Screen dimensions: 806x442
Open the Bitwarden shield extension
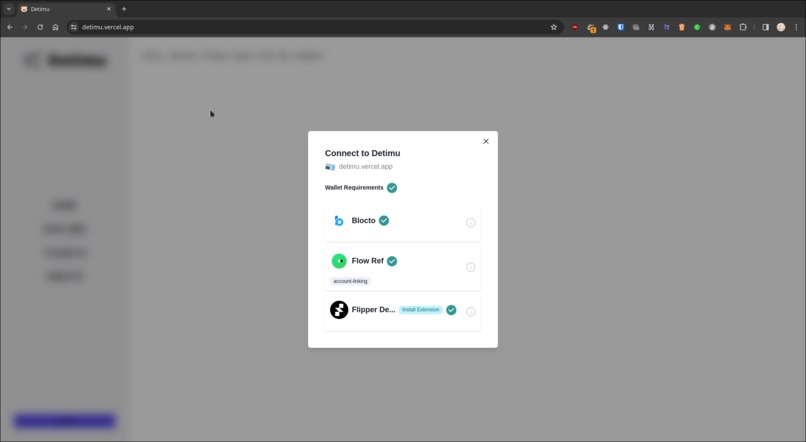coord(620,27)
